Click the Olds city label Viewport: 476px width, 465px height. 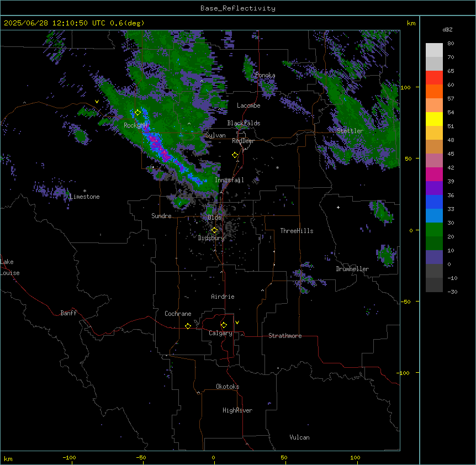click(214, 218)
